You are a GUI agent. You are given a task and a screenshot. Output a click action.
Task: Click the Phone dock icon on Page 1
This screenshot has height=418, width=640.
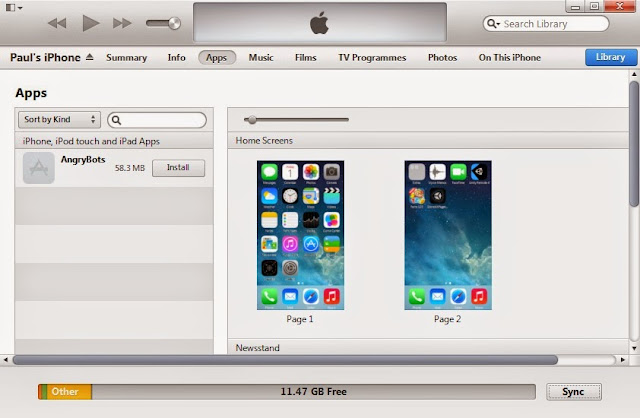[x=269, y=296]
